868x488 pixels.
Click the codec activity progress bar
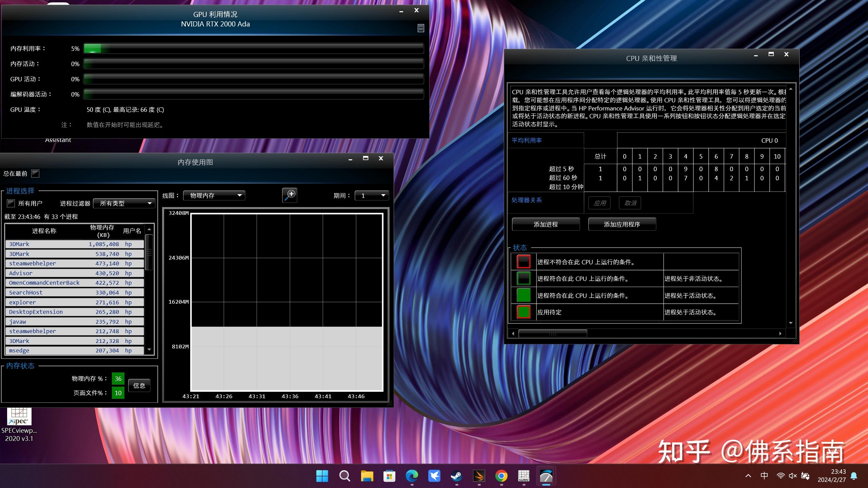click(254, 94)
